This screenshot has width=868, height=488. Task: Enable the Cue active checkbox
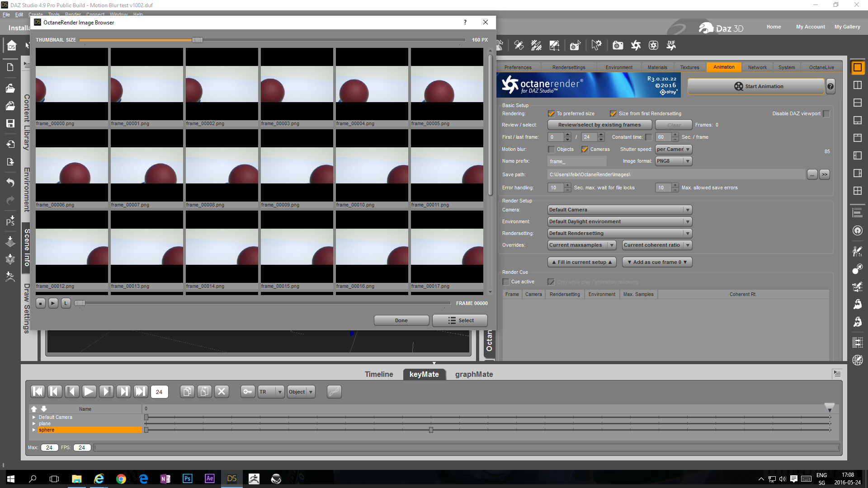(x=506, y=282)
